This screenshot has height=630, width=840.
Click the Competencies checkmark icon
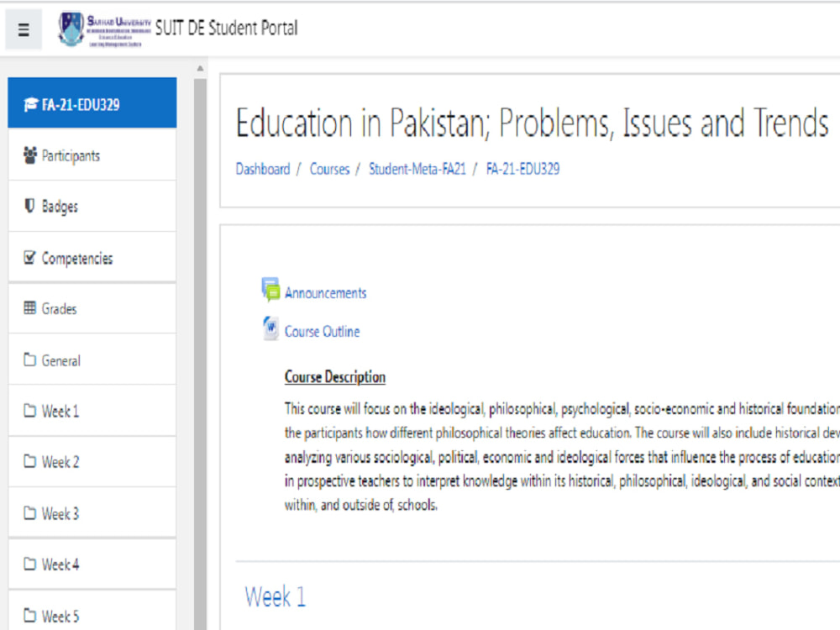click(x=29, y=258)
